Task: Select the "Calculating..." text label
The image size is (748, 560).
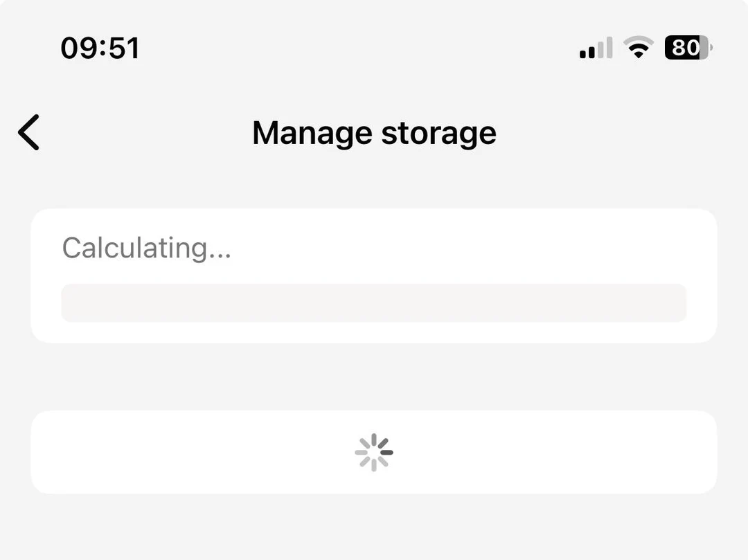Action: click(x=147, y=247)
